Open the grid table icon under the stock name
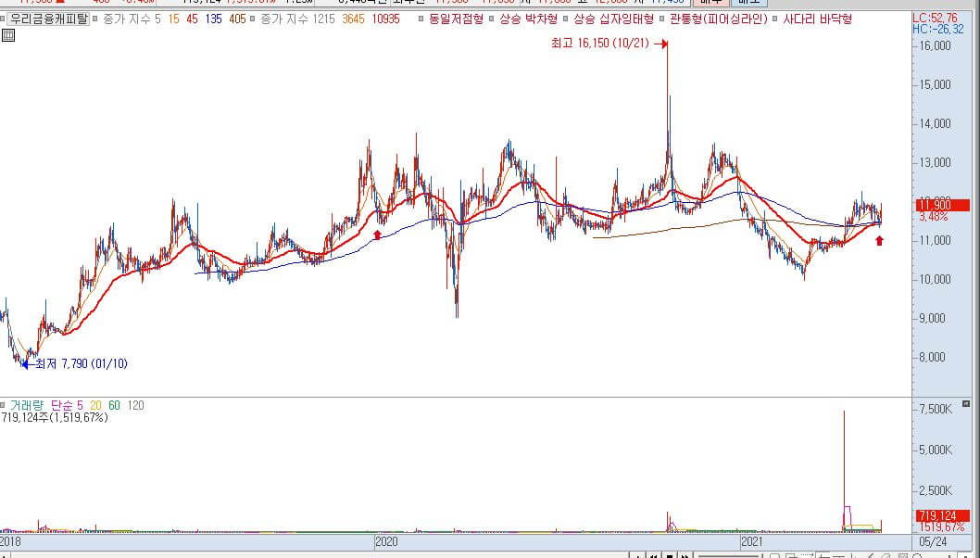Screen dimensions: 980x558 tap(8, 35)
